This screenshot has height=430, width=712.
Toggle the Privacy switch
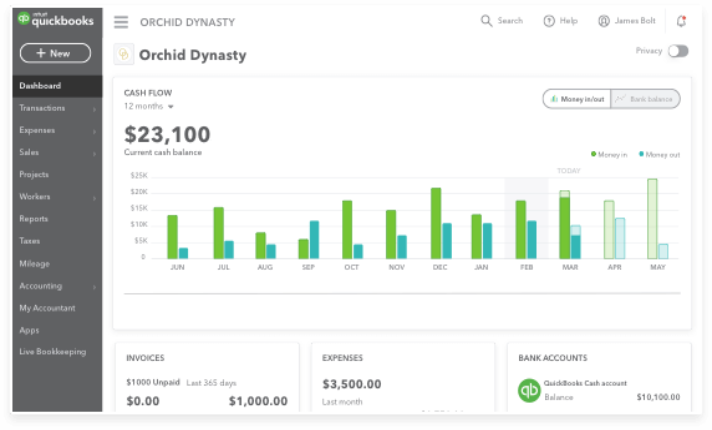[x=678, y=51]
